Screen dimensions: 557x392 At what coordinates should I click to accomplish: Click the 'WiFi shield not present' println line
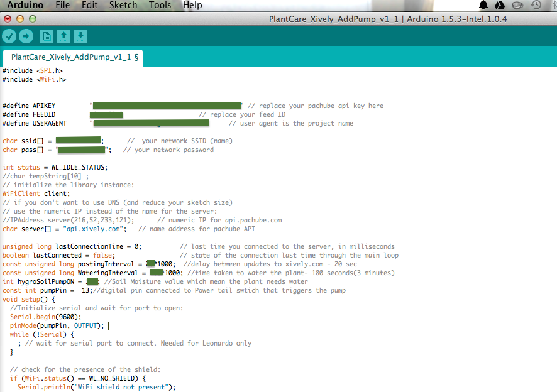(97, 388)
